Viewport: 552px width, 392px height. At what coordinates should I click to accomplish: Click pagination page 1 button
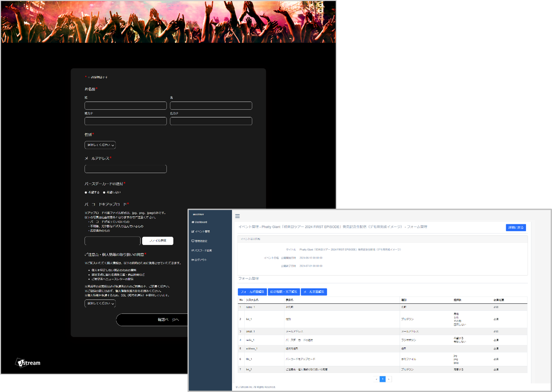point(383,379)
